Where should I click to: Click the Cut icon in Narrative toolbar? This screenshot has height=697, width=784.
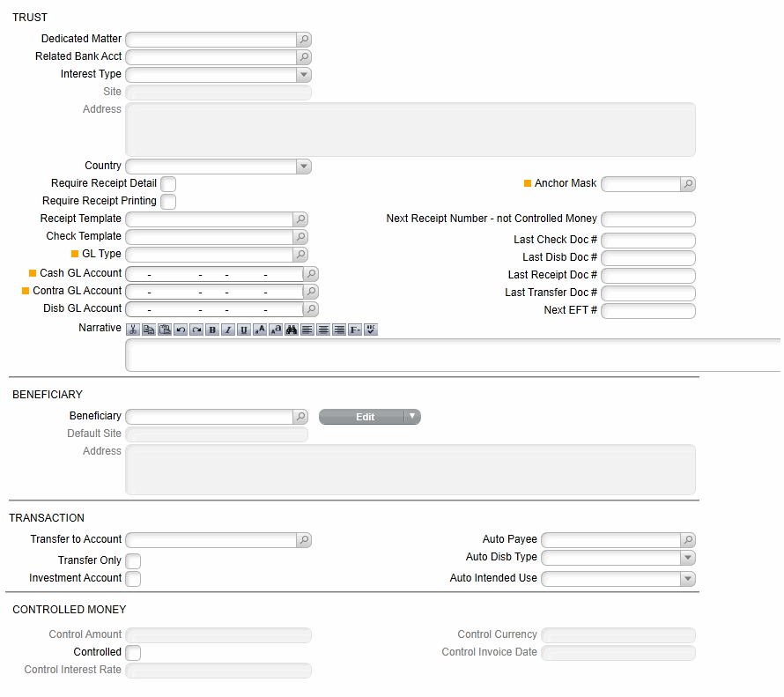[133, 330]
